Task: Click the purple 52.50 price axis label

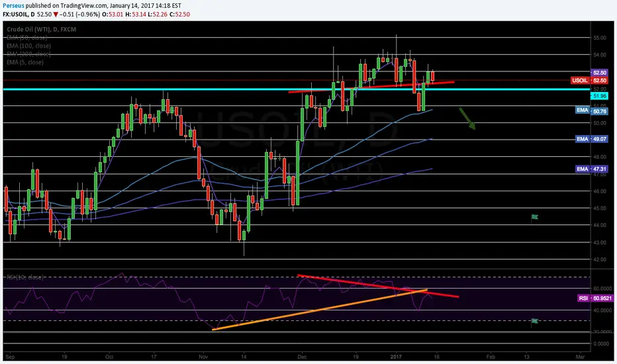Action: pos(600,73)
